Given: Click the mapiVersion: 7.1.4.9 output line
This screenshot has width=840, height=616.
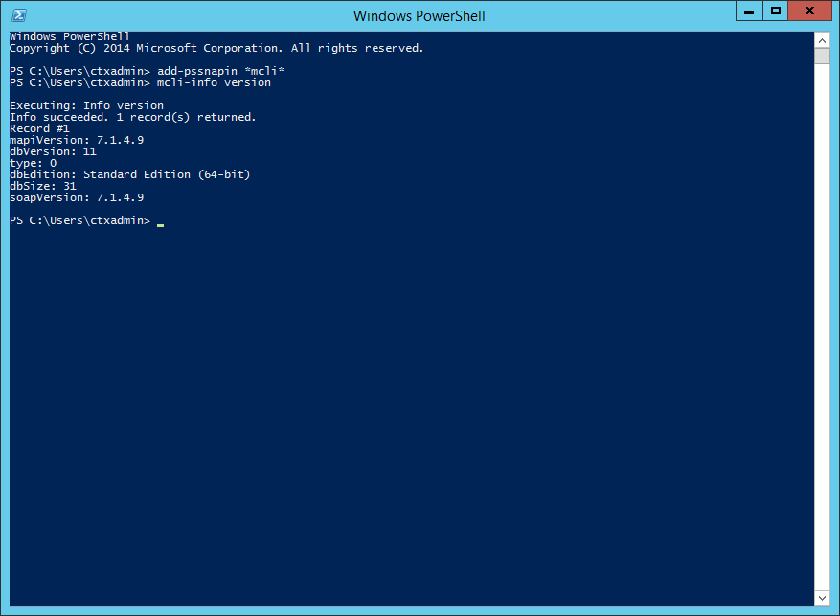Looking at the screenshot, I should tap(77, 140).
